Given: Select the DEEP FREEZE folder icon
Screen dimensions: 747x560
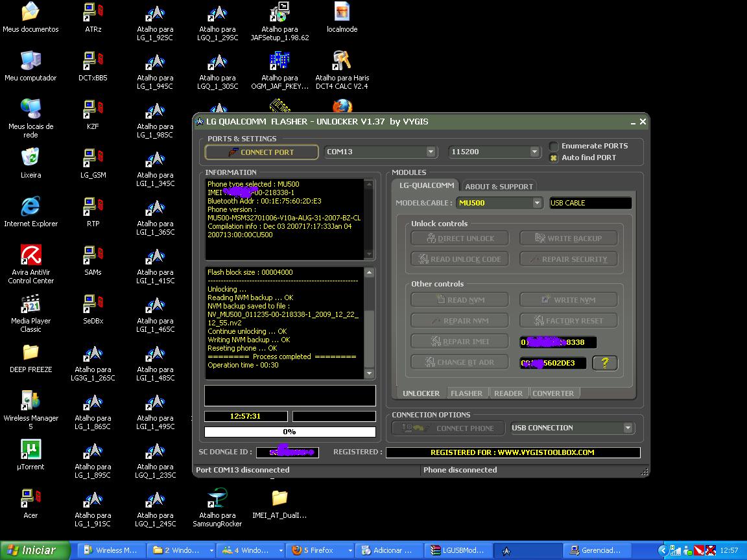Looking at the screenshot, I should tap(30, 357).
